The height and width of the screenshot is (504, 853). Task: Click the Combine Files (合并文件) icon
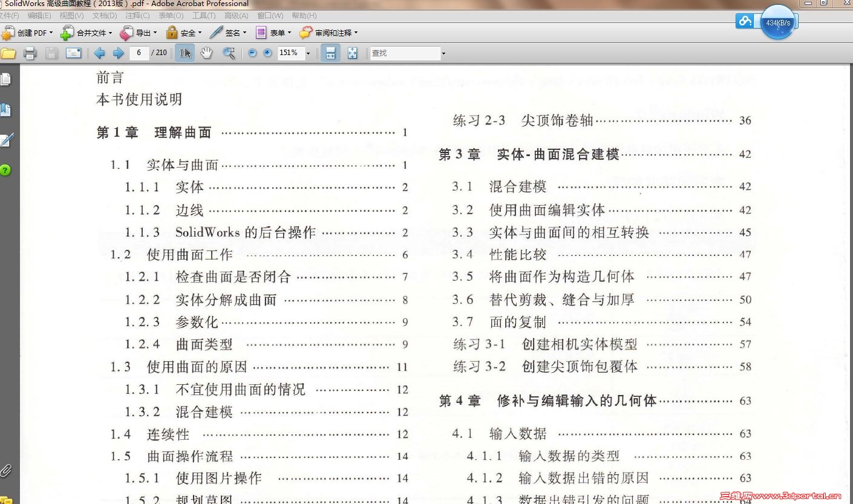point(67,33)
